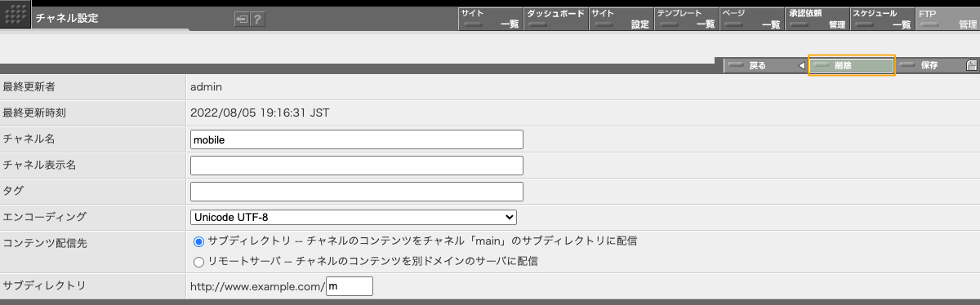Focus the タグ input field
This screenshot has width=980, height=305.
pyautogui.click(x=356, y=192)
